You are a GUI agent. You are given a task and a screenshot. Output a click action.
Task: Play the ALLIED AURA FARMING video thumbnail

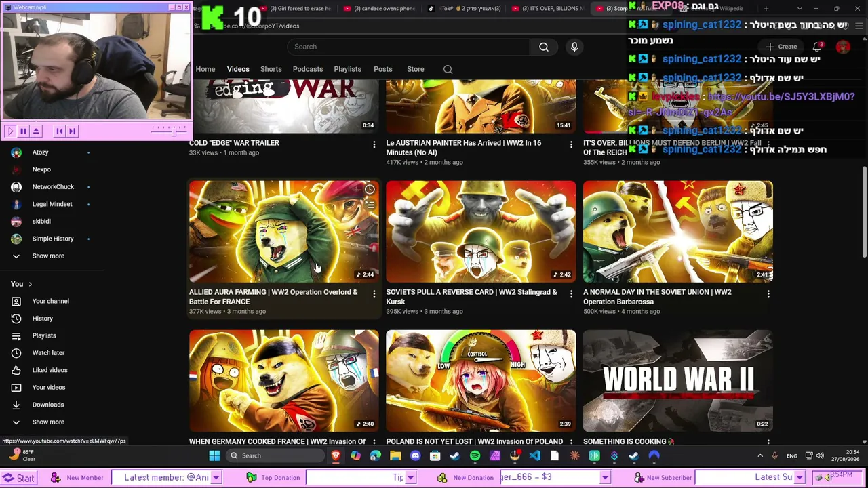coord(284,231)
